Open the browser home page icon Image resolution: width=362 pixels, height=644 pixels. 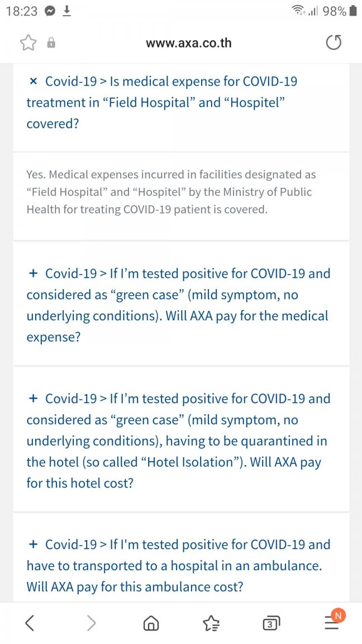point(151,624)
